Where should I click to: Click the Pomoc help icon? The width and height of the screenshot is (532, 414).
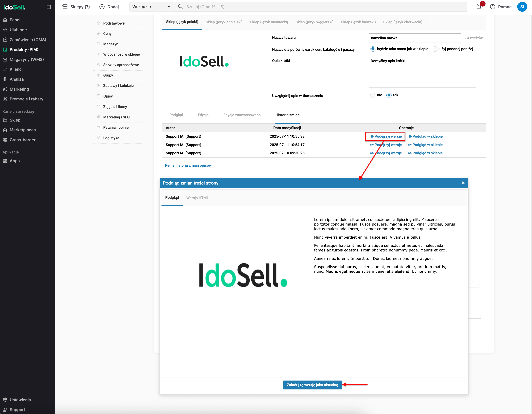[x=493, y=7]
